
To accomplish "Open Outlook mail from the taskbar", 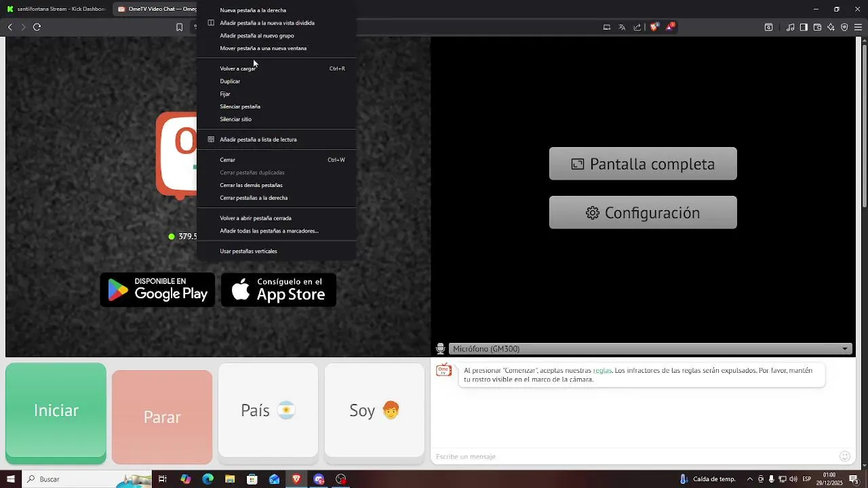I will tap(274, 479).
